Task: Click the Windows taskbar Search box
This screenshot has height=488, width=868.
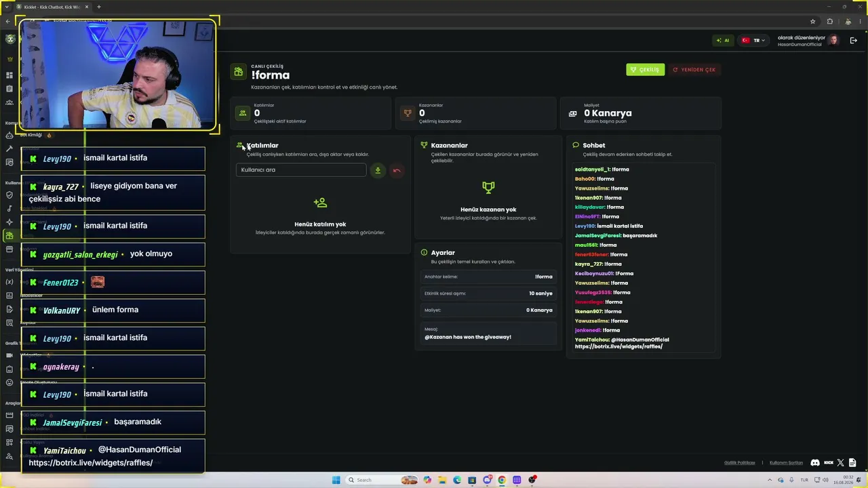Action: (x=382, y=480)
